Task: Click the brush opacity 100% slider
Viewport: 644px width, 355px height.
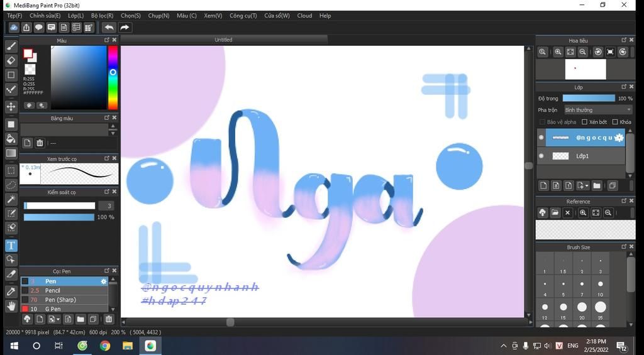Action: pos(60,217)
